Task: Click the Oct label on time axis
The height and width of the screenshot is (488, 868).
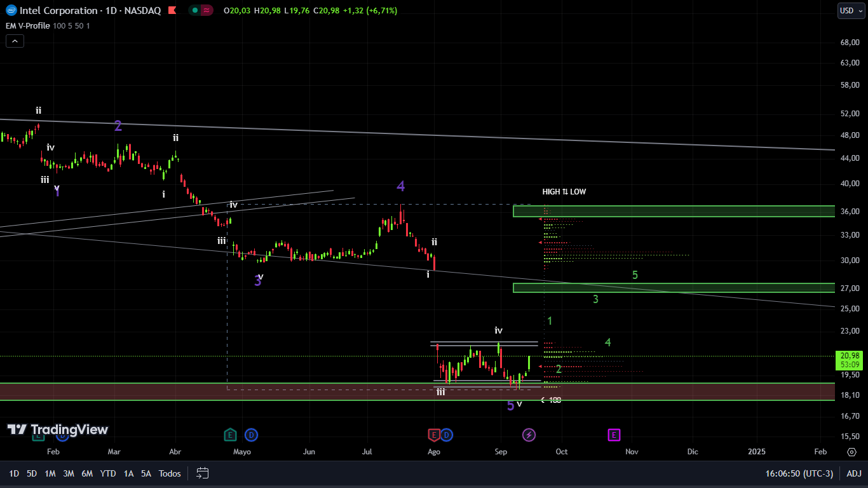Action: click(x=562, y=452)
